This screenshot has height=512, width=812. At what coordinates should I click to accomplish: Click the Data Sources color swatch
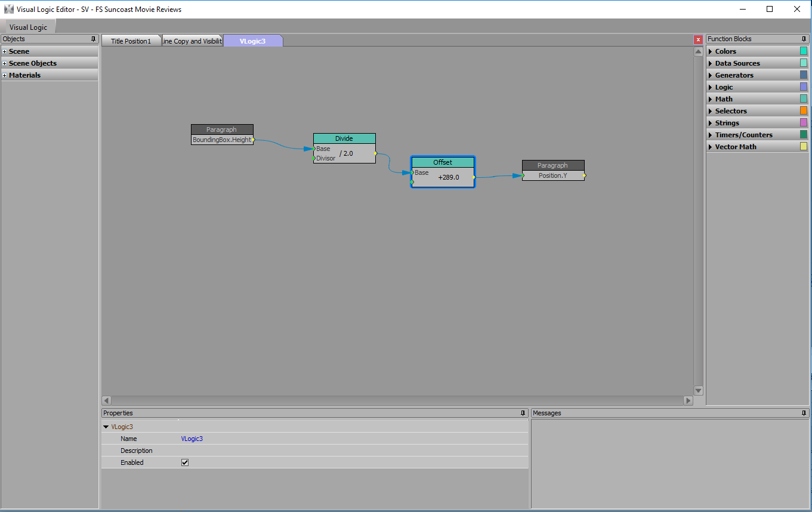point(804,63)
